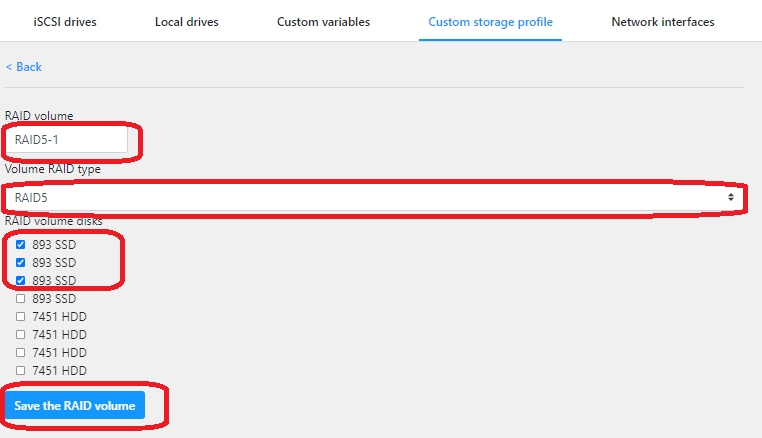Uncheck the second 893 SSD disk
The image size is (762, 438).
(21, 262)
